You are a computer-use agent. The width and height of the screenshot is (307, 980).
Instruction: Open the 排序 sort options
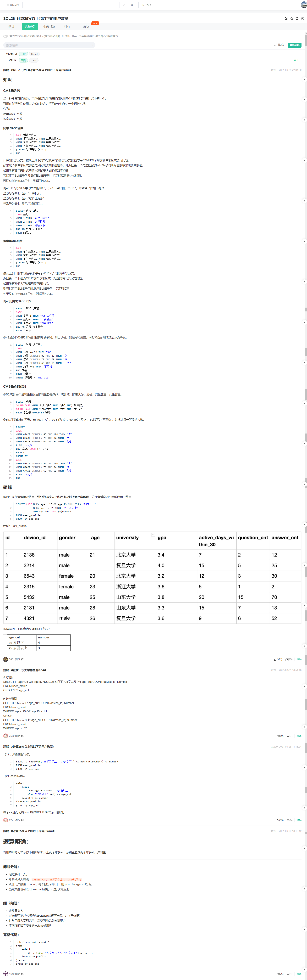pyautogui.click(x=279, y=45)
